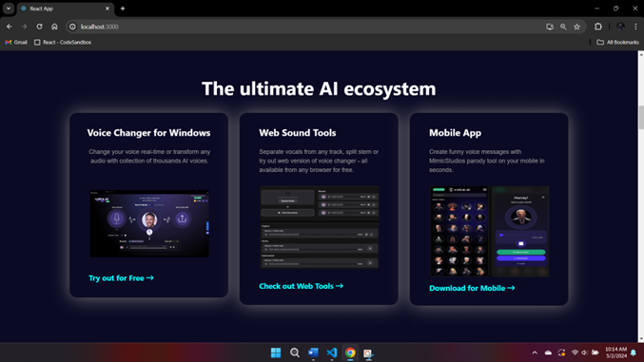Open the React - CodeSandbox bookmark
The height and width of the screenshot is (362, 644).
pos(63,42)
